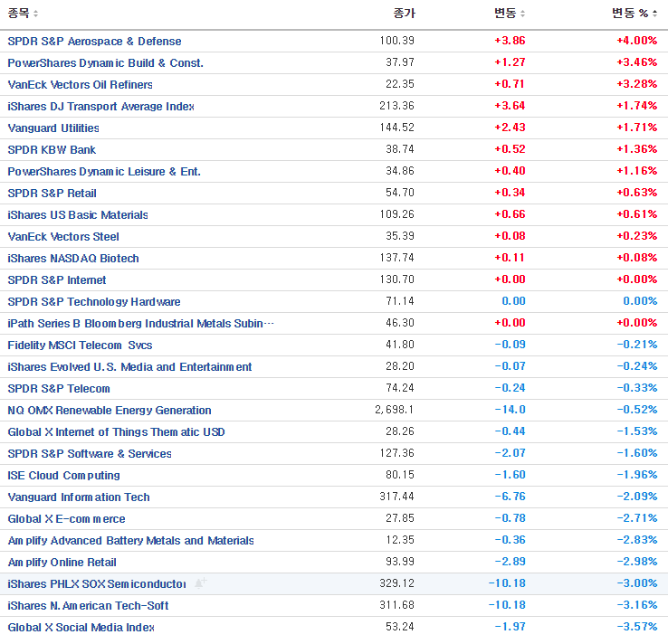Open iShares Evolved U.S. Media and Entertainment link
The width and height of the screenshot is (668, 644).
(130, 367)
